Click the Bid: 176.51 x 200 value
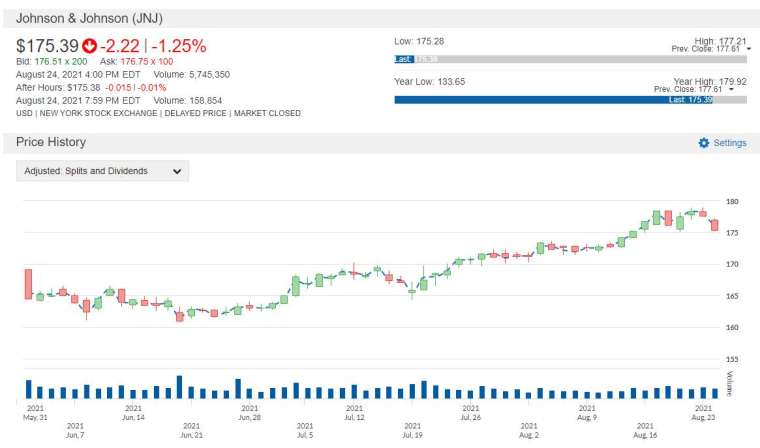 tap(51, 62)
